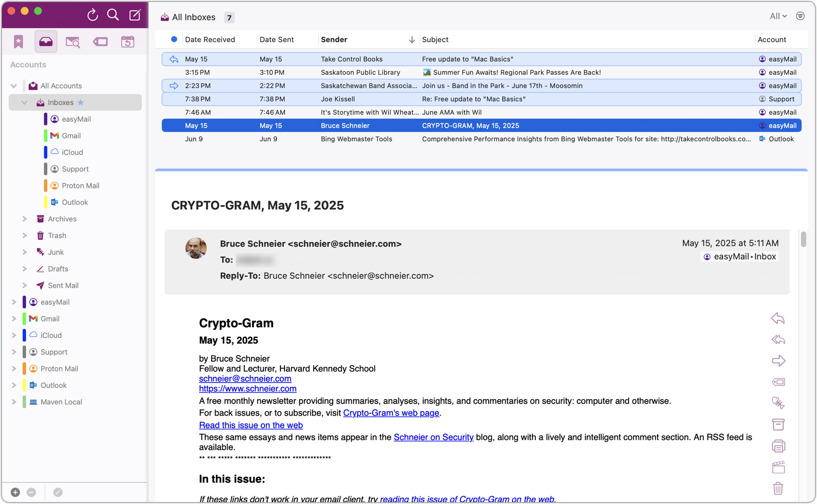Click the reply arrow beside message
This screenshot has height=504, width=817.
(778, 319)
